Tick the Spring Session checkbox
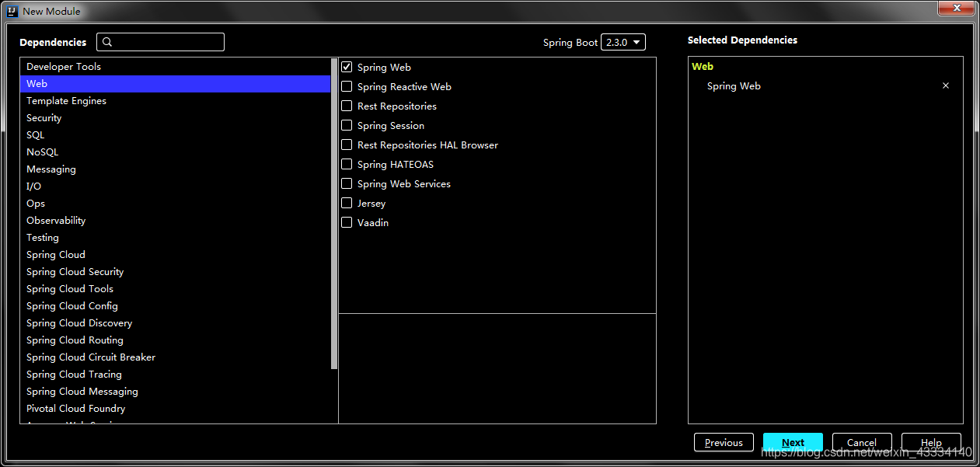980x467 pixels. [x=347, y=126]
